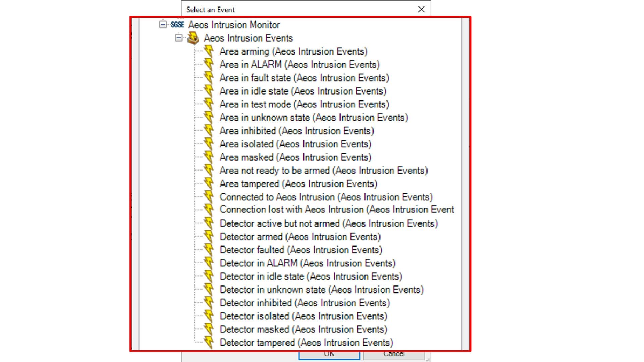Select the Aeos Intrusion Events tree node

(248, 38)
